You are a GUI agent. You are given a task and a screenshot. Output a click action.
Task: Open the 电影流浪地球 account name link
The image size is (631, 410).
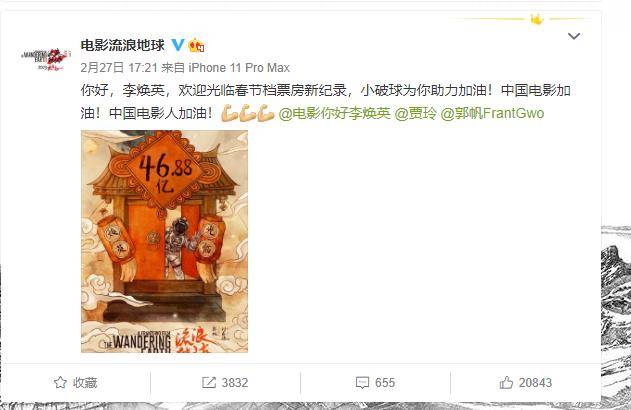tap(123, 45)
